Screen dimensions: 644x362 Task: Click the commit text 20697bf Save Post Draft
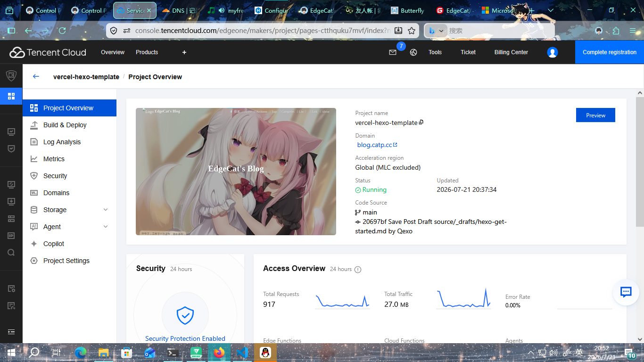(431, 226)
